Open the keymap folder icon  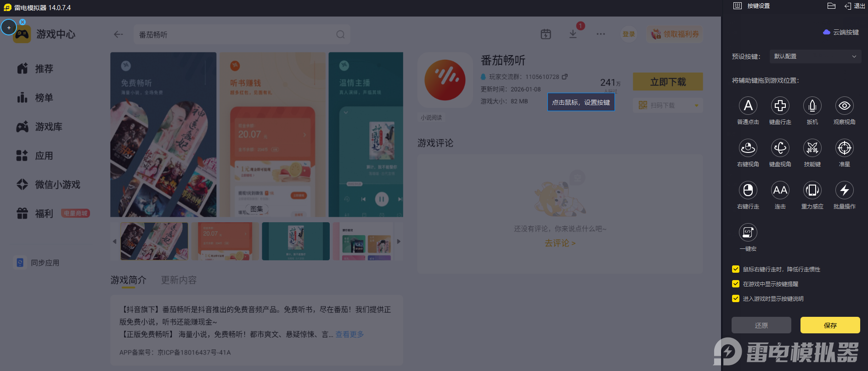(831, 6)
